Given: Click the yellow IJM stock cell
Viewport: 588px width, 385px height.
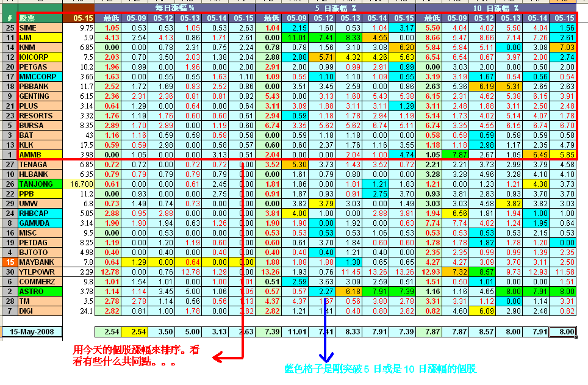Looking at the screenshot, I should [x=40, y=38].
